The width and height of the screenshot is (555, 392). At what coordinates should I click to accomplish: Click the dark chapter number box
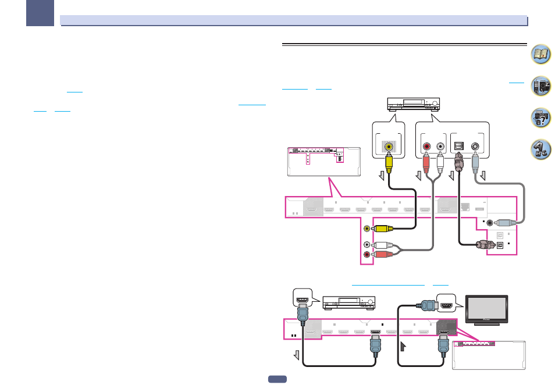pos(40,13)
